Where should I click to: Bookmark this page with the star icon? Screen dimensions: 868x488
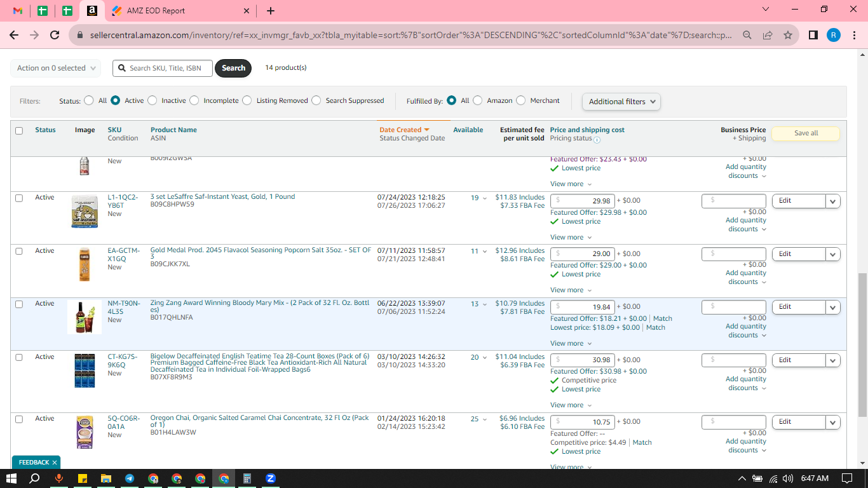pyautogui.click(x=788, y=35)
